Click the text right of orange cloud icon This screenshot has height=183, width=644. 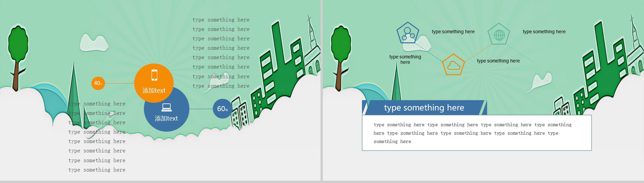[498, 61]
